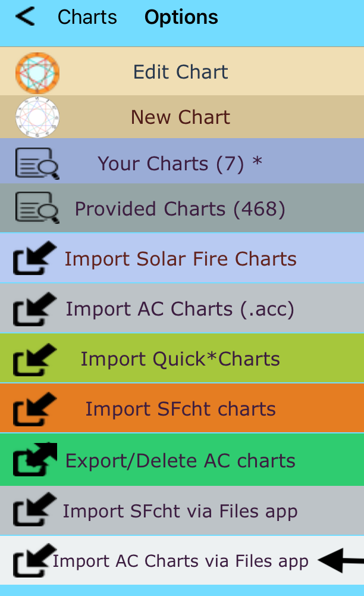
Task: Click the New Chart white wheel icon
Action: pyautogui.click(x=37, y=117)
